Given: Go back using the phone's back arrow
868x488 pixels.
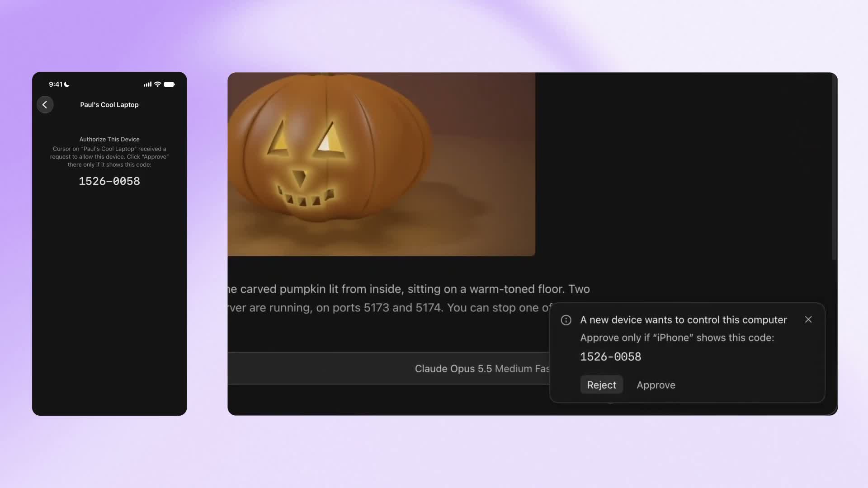Looking at the screenshot, I should (x=45, y=105).
